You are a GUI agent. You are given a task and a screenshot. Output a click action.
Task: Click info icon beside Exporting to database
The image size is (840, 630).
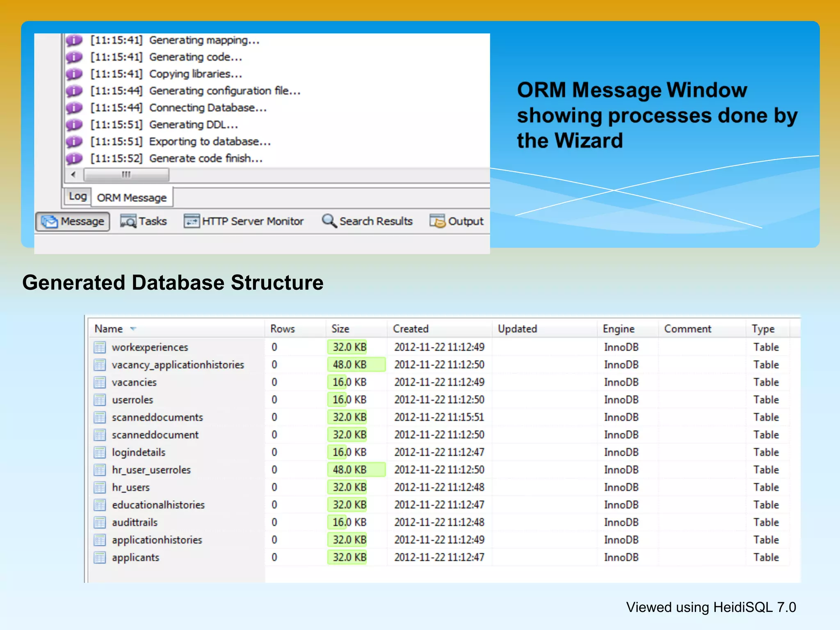[74, 142]
